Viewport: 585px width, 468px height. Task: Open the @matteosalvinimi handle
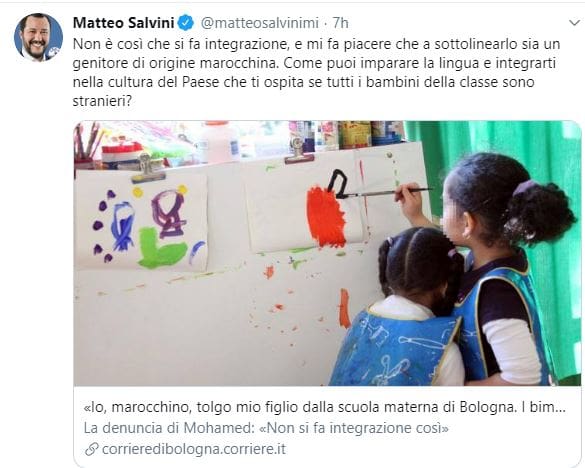260,23
